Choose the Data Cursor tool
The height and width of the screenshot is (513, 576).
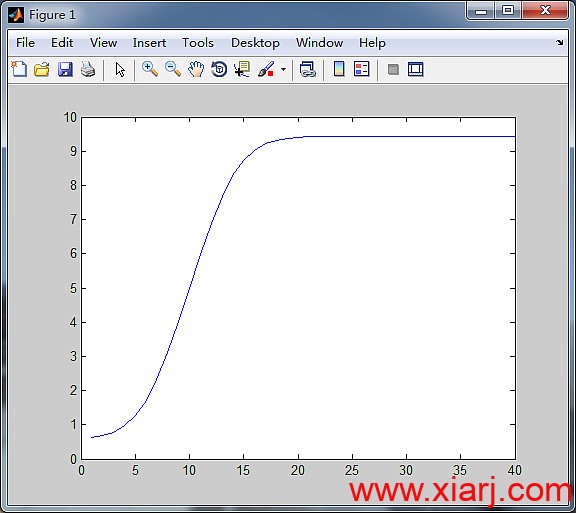click(242, 69)
